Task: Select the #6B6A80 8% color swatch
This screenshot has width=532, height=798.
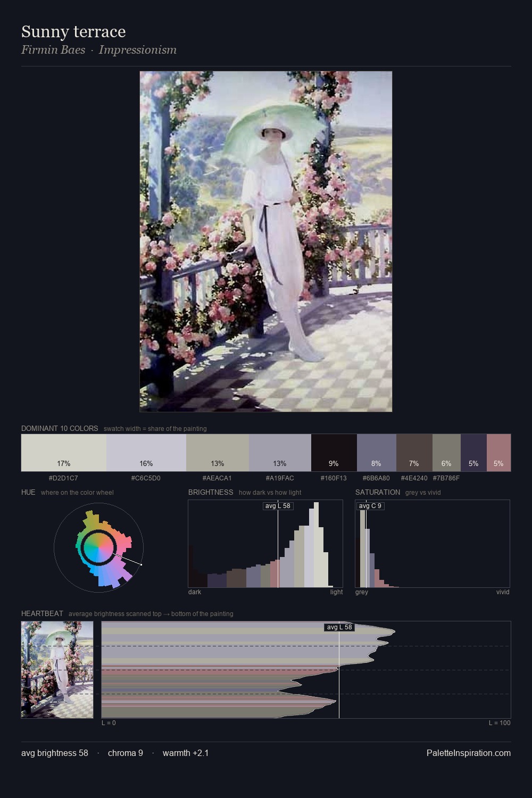Action: tap(377, 453)
